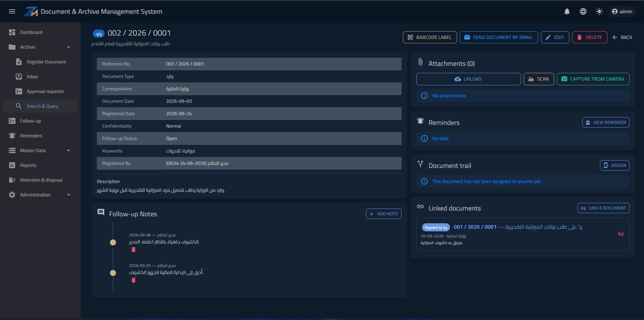
Task: Click the Scan button
Action: (539, 79)
